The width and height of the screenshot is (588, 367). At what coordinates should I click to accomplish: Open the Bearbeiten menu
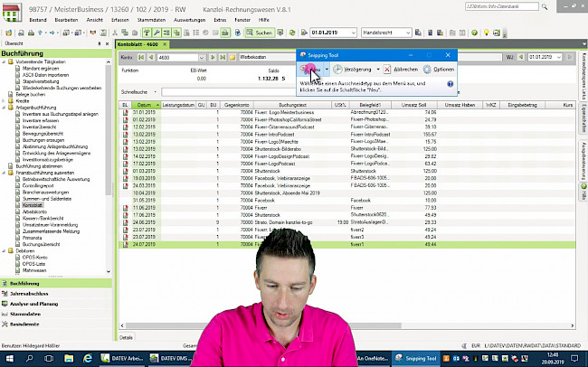66,20
